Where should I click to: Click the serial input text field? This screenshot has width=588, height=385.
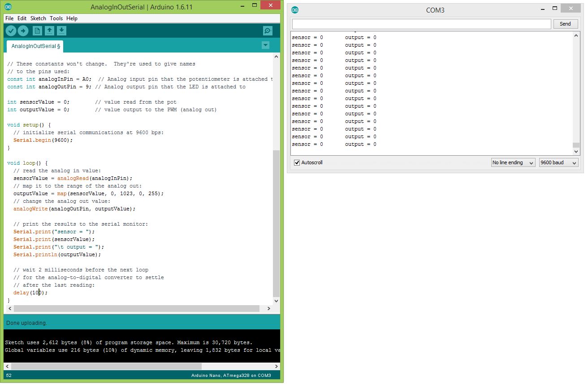[x=421, y=24]
